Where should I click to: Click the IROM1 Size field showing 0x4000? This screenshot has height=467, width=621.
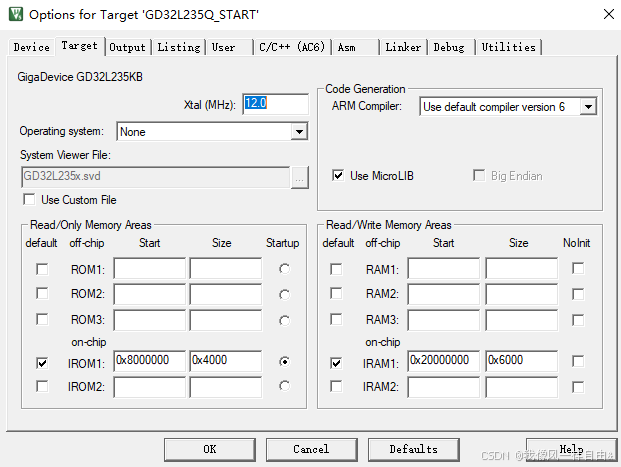(x=226, y=361)
